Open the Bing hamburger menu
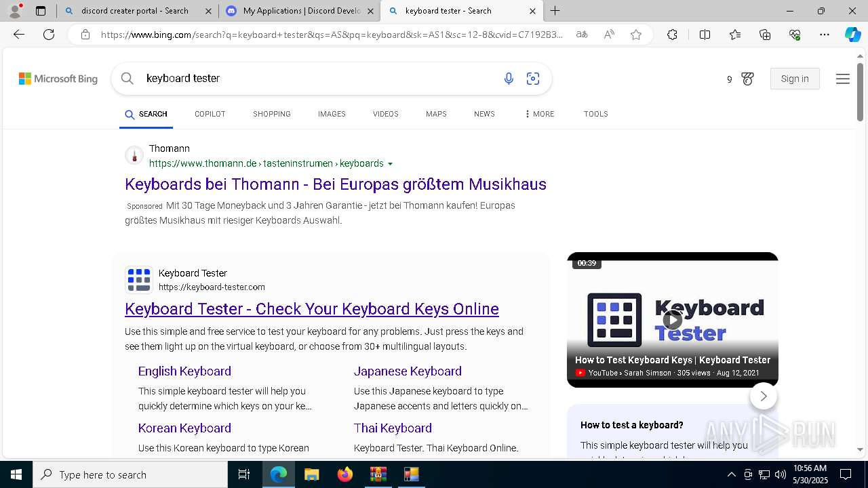This screenshot has height=488, width=868. point(843,79)
